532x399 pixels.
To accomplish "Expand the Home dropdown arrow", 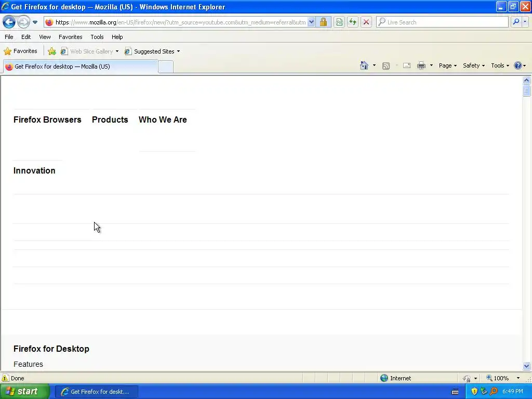I will point(374,65).
